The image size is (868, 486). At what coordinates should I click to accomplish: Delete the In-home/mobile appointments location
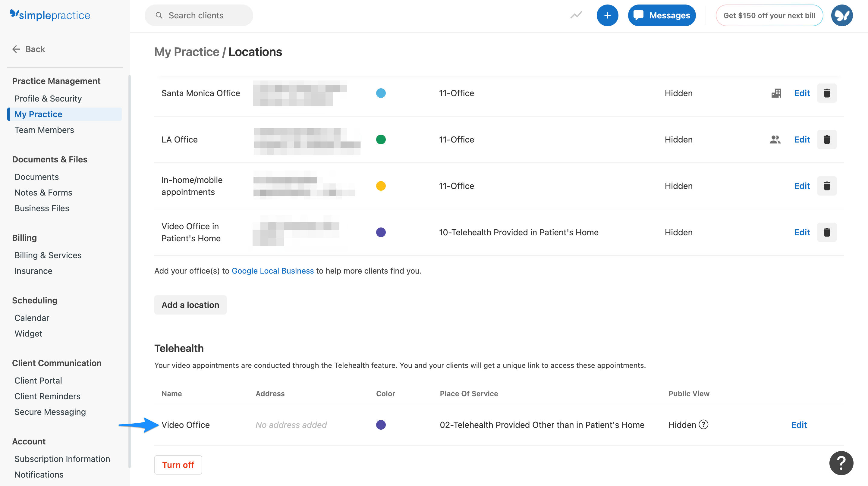pyautogui.click(x=827, y=186)
